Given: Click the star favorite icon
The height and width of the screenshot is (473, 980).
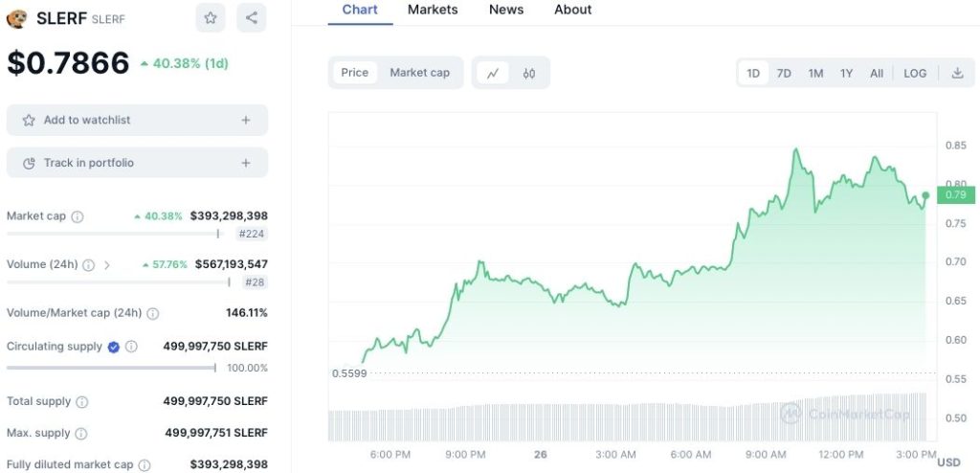Looking at the screenshot, I should click(211, 18).
